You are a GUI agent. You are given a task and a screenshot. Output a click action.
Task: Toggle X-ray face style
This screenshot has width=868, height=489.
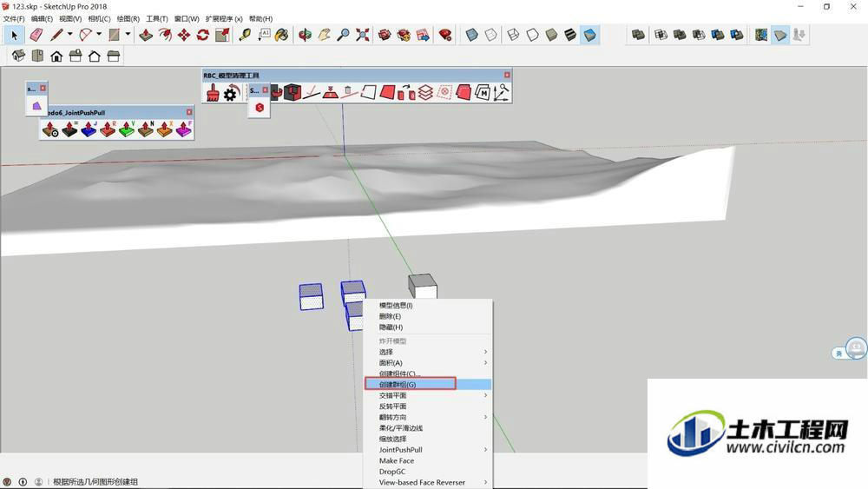[471, 35]
